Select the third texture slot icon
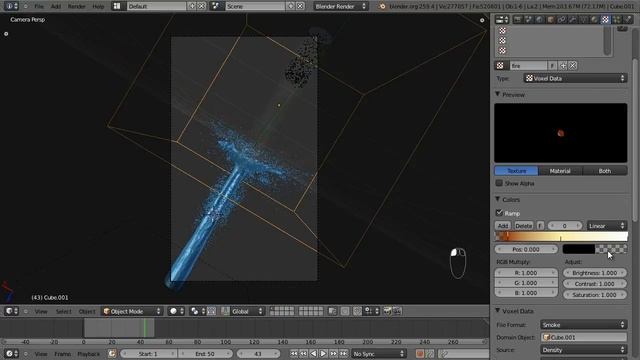Viewport: 640px width, 360px height. 502,51
